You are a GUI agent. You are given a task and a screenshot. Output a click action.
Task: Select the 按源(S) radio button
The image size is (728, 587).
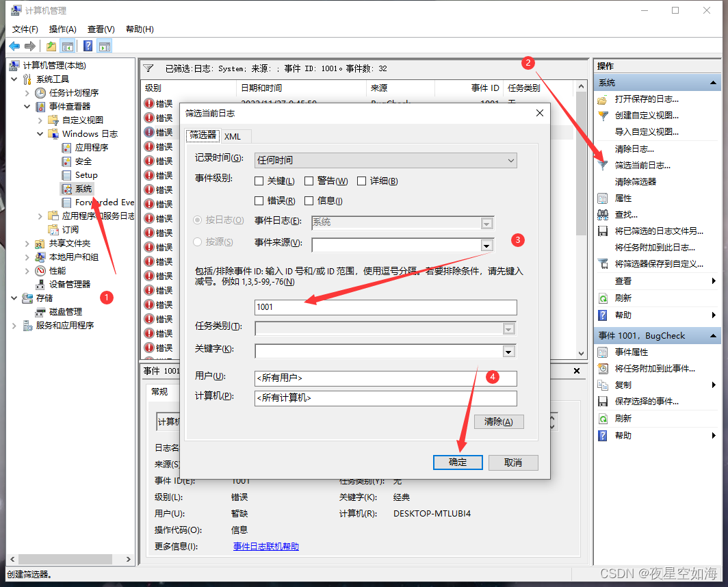[x=197, y=242]
